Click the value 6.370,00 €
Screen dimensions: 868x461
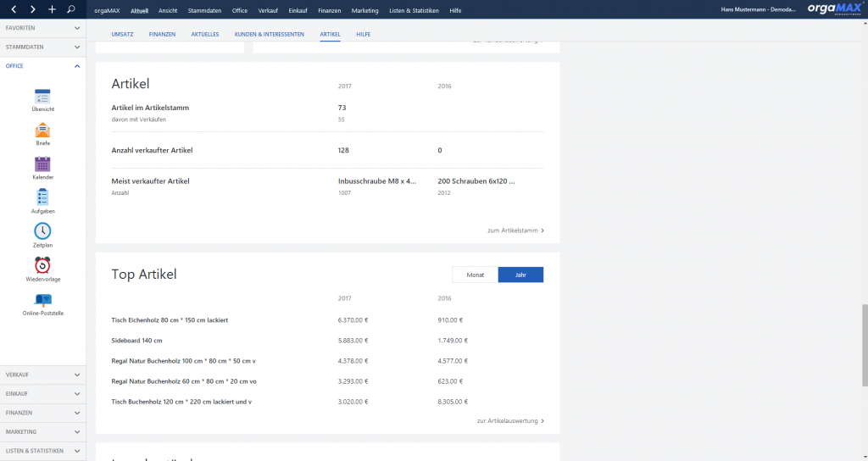point(353,319)
